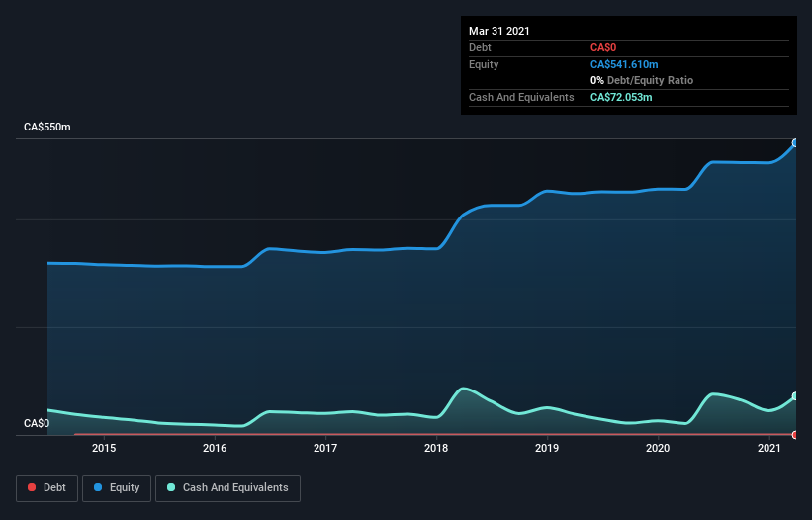Screen dimensions: 812x520
Task: Click the 2020 x-axis label
Action: [x=658, y=448]
